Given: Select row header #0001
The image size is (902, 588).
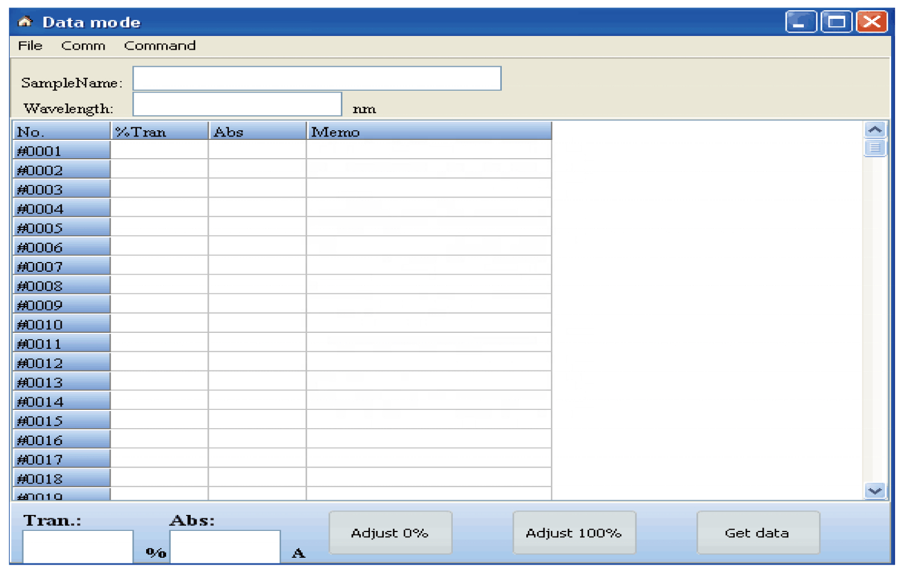Looking at the screenshot, I should point(62,151).
